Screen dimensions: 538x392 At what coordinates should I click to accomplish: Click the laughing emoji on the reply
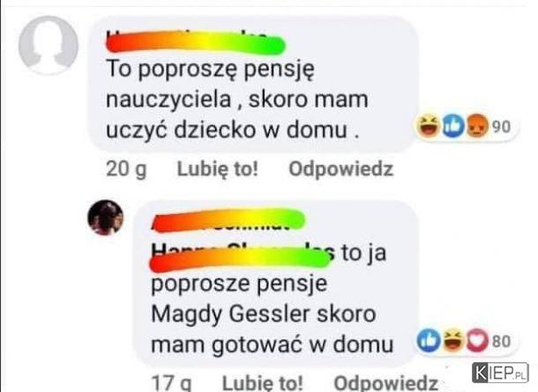(x=453, y=341)
